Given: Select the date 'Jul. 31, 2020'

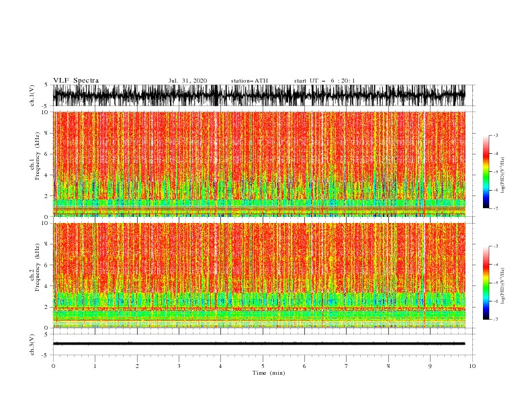Looking at the screenshot, I should click(187, 81).
